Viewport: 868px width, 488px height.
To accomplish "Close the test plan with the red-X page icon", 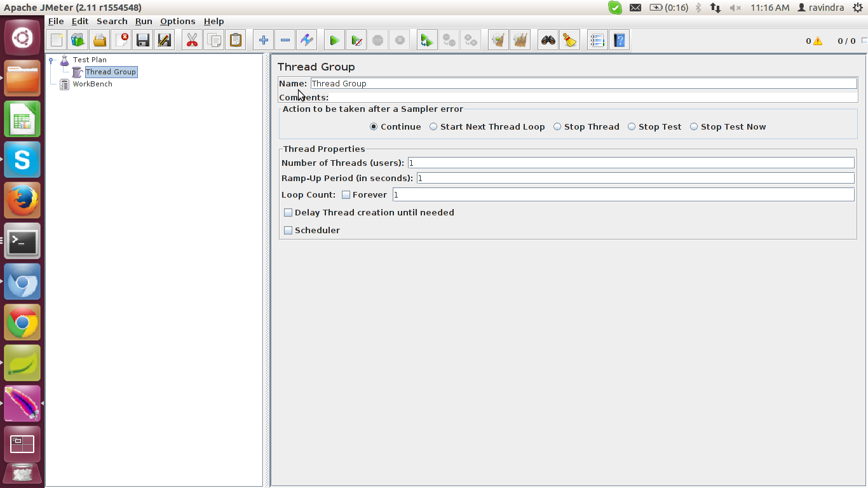I will click(x=121, y=41).
